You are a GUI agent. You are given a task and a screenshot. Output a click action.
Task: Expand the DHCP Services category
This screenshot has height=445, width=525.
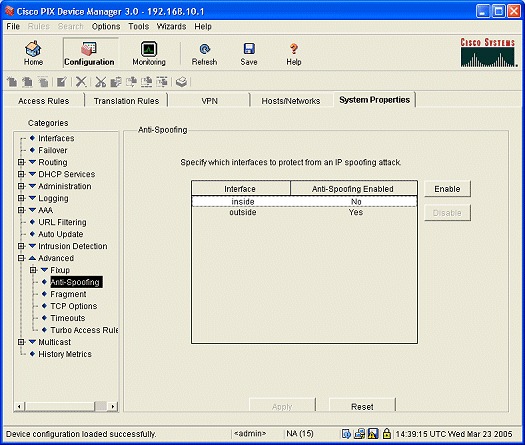(x=21, y=174)
